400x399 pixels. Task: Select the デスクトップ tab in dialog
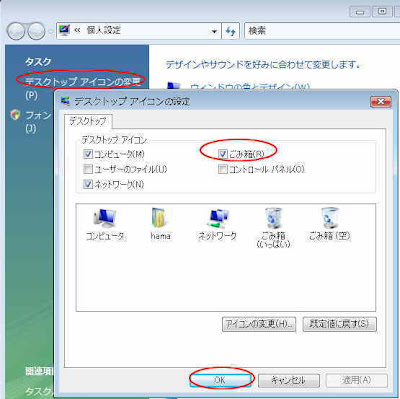(x=88, y=121)
